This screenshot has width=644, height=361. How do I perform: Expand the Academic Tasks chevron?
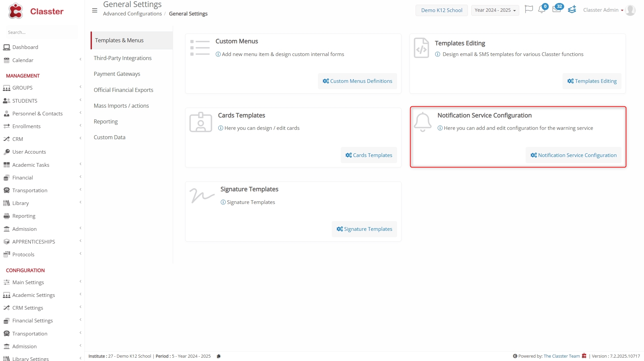pos(80,164)
